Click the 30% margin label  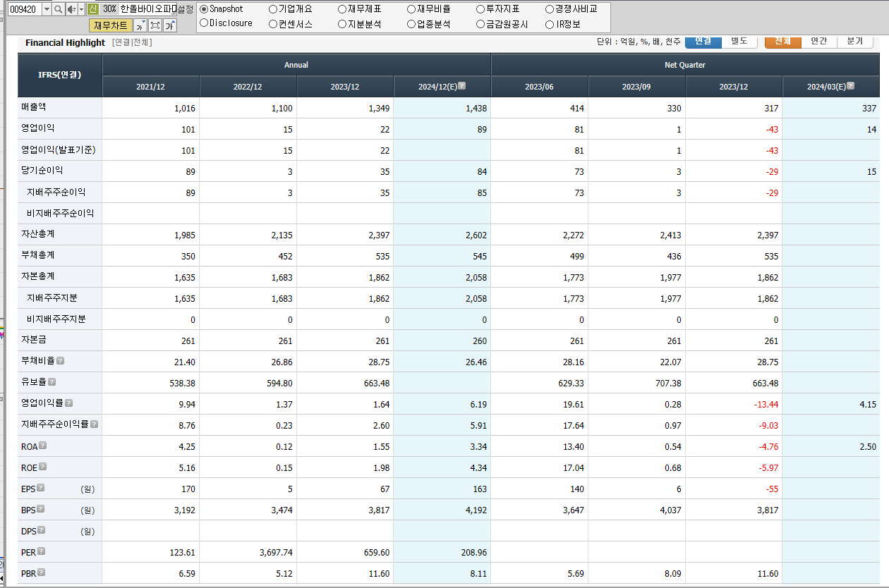click(109, 9)
